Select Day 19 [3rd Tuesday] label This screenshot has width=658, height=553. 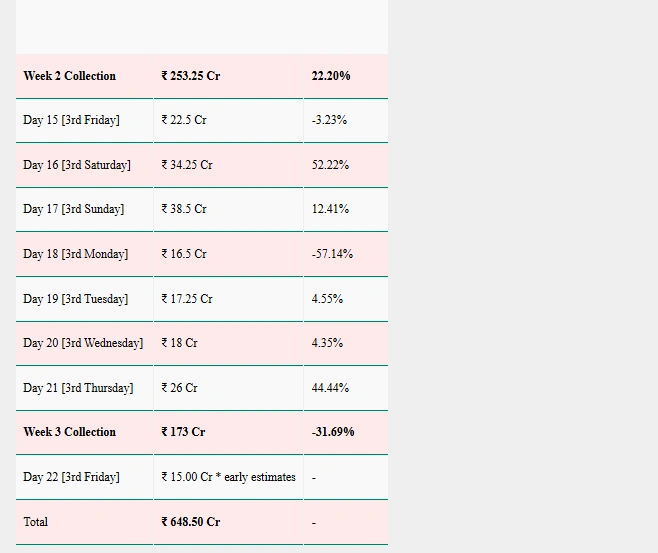(x=76, y=299)
